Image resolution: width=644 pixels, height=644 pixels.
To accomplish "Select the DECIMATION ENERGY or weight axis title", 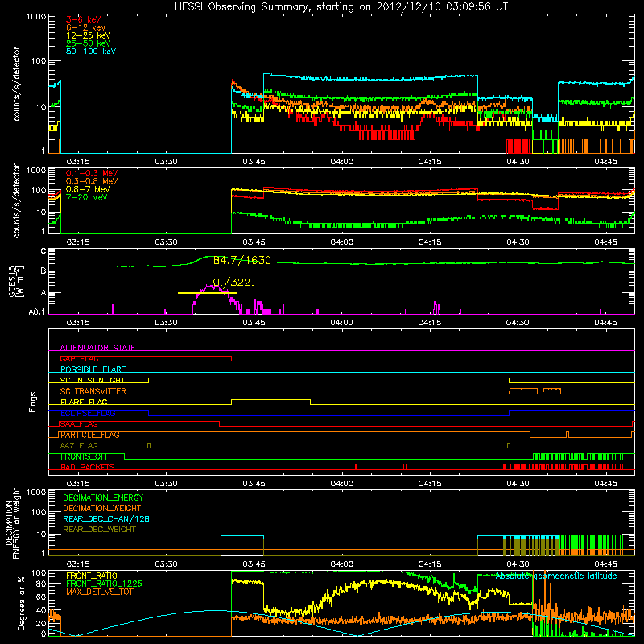I will tap(12, 522).
